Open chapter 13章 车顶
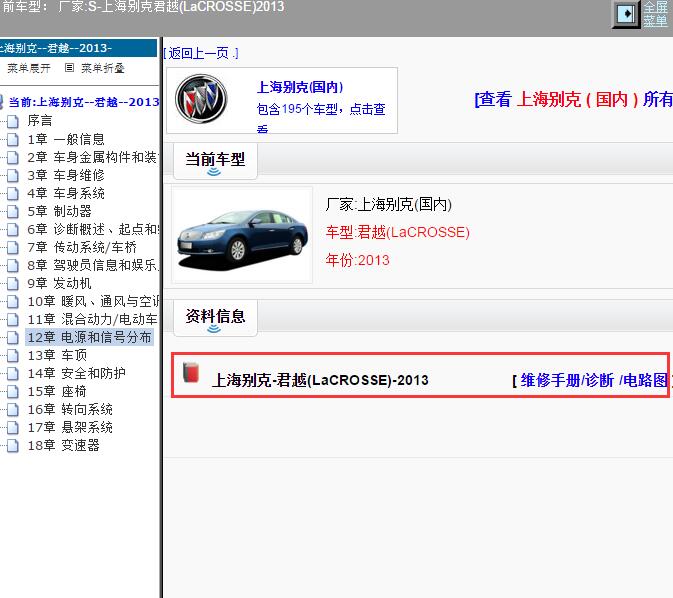Screen dimensions: 673x598 [57, 355]
